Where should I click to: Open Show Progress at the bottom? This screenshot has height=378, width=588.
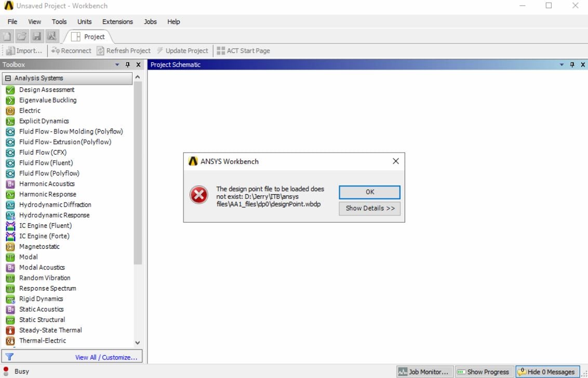pos(484,372)
